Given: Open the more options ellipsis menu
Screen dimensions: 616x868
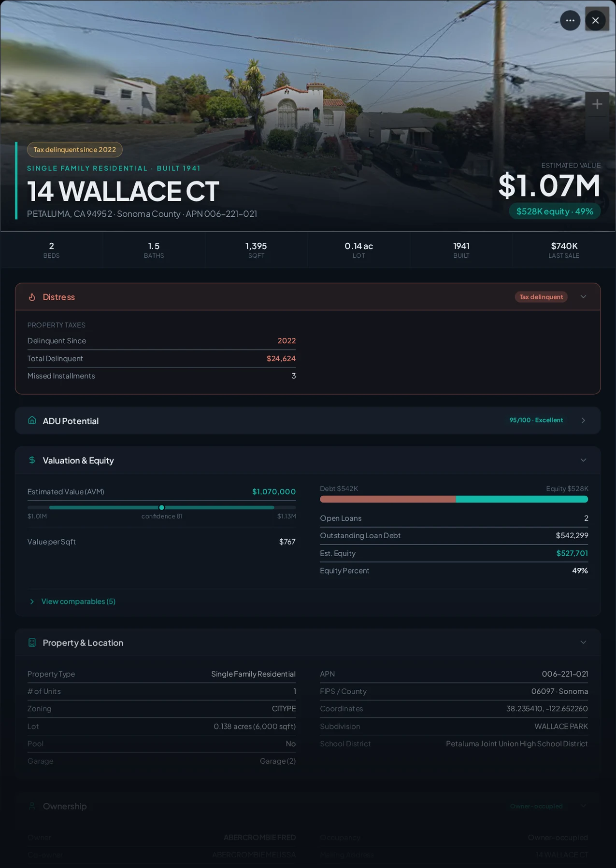Looking at the screenshot, I should pyautogui.click(x=570, y=20).
